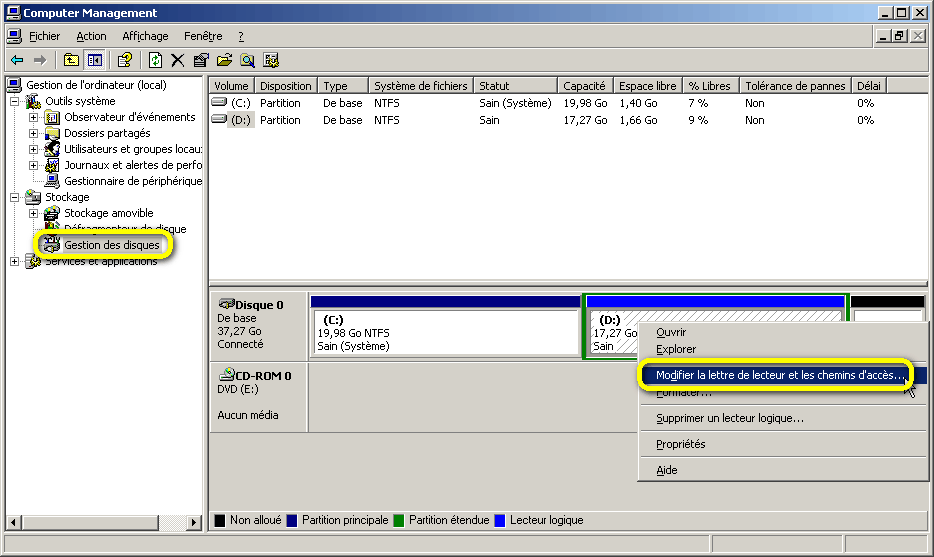Click Sain (Système) status in volume list
Viewport: 934px width, 557px height.
click(x=515, y=103)
